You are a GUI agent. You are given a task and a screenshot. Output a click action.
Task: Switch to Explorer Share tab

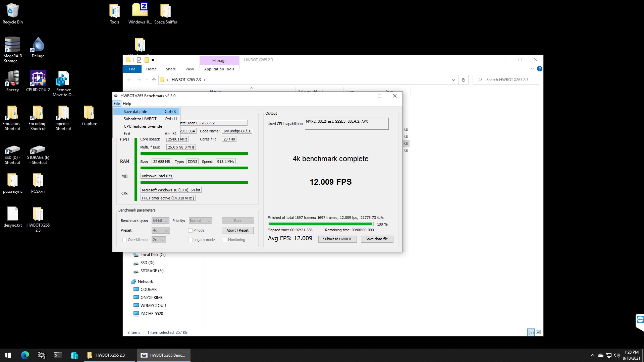pos(171,69)
